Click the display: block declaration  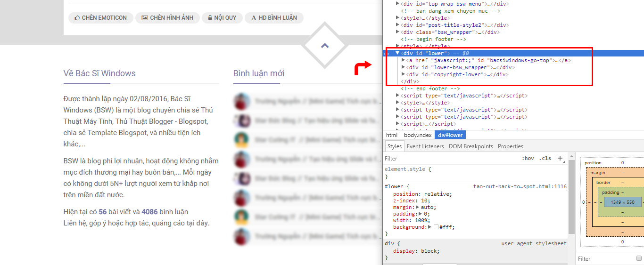coord(416,251)
